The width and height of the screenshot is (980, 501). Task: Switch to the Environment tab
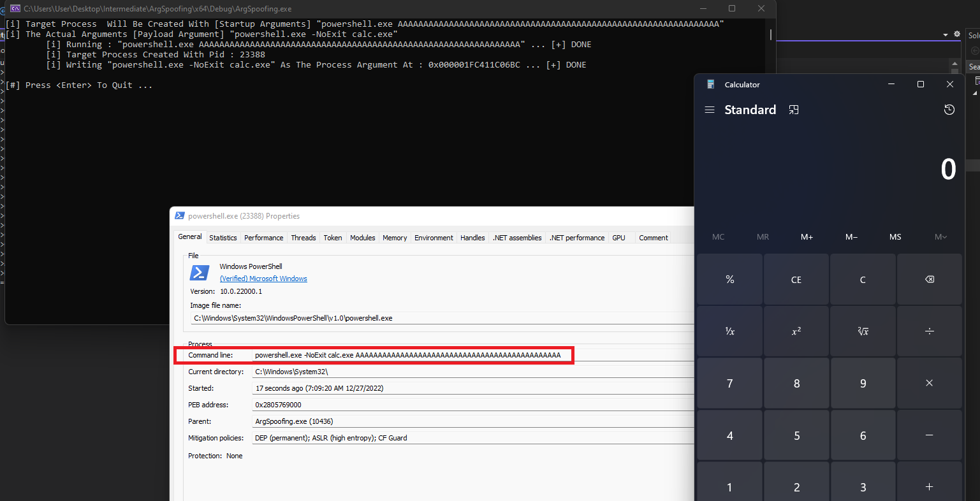coord(434,238)
